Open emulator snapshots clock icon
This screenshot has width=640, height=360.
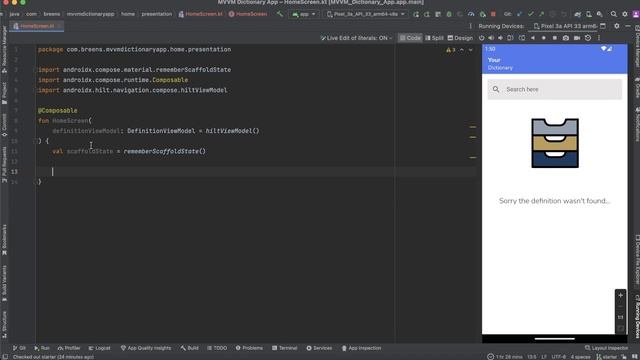pos(588,38)
